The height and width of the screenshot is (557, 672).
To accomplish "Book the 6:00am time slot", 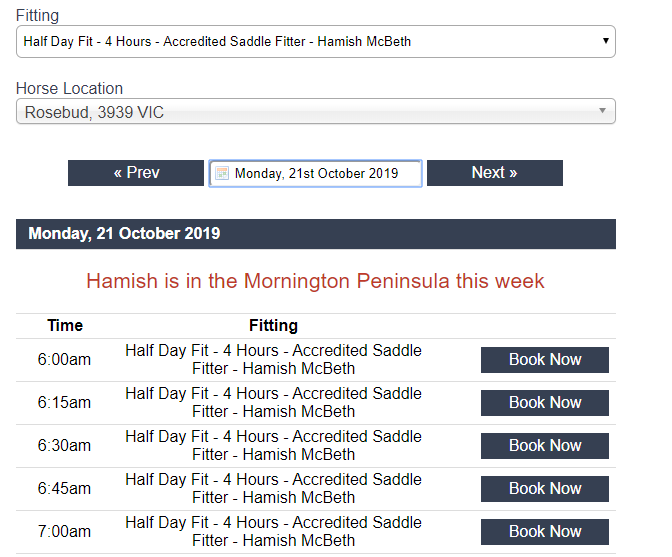I will 545,360.
